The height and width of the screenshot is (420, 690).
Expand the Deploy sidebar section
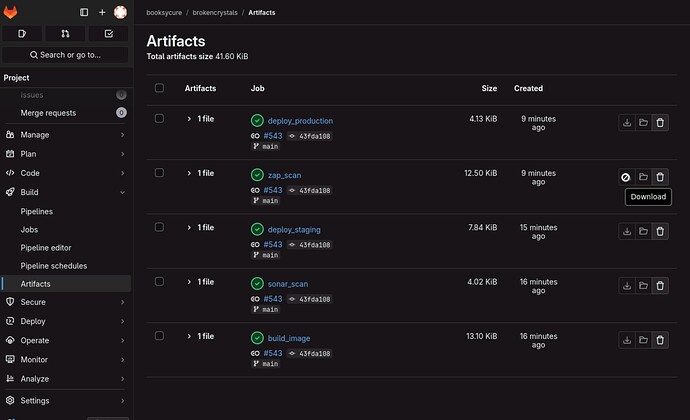pos(65,321)
